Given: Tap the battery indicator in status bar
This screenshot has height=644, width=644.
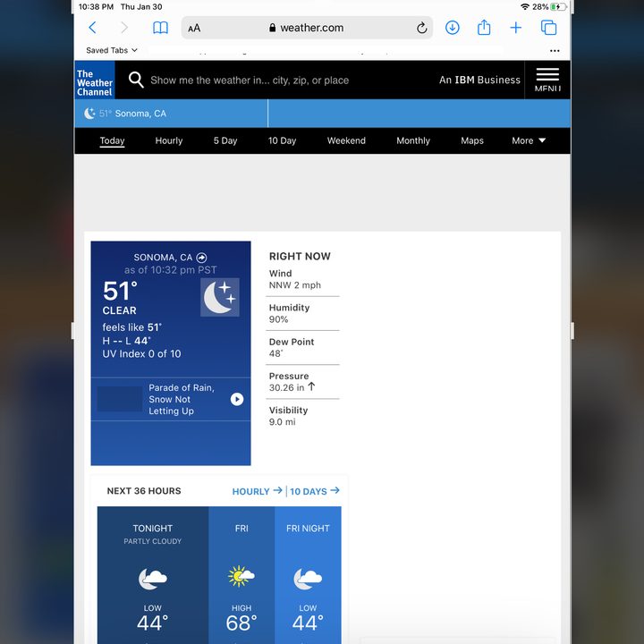Looking at the screenshot, I should click(558, 6).
